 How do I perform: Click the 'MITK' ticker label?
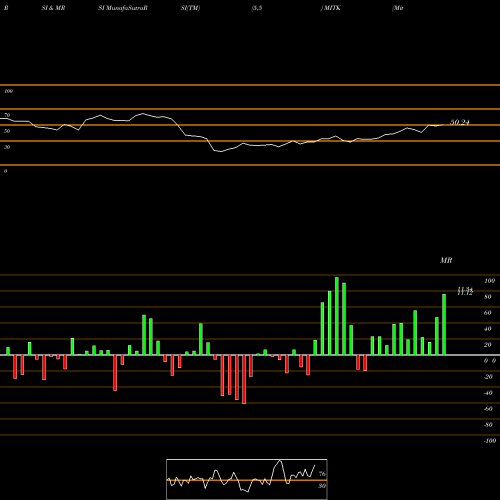pos(332,8)
